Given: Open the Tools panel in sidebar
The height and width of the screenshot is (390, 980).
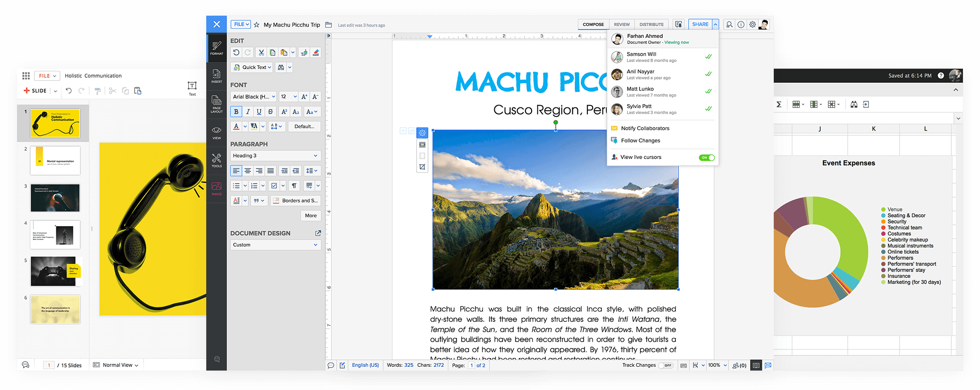Looking at the screenshot, I should pyautogui.click(x=217, y=160).
